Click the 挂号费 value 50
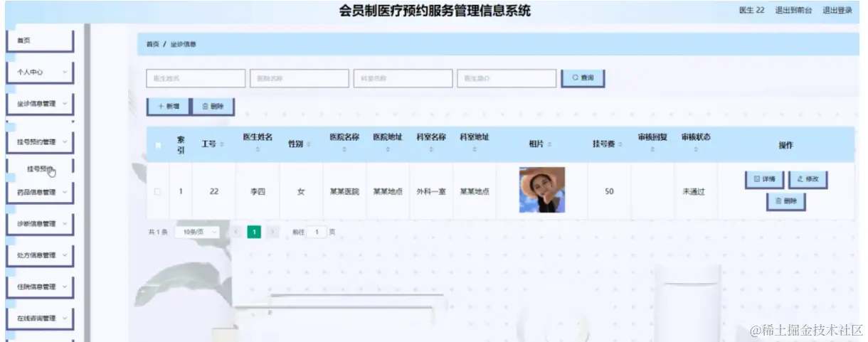This screenshot has height=342, width=868. [609, 191]
